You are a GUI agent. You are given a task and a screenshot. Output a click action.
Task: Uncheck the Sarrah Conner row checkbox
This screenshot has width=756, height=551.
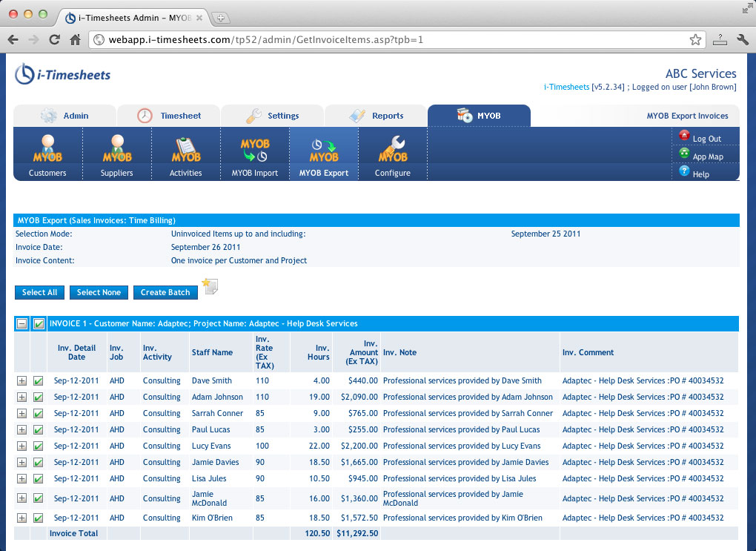tap(38, 414)
